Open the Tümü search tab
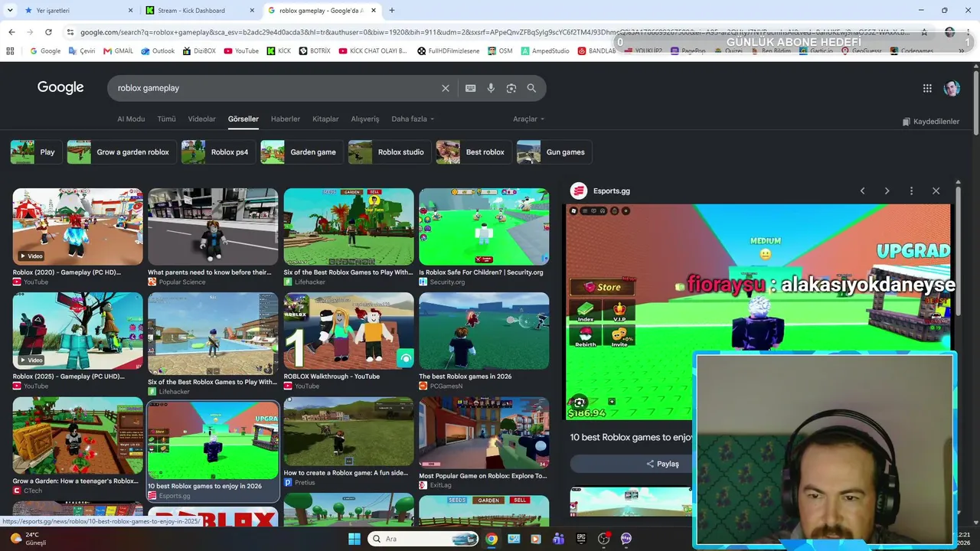 (166, 119)
